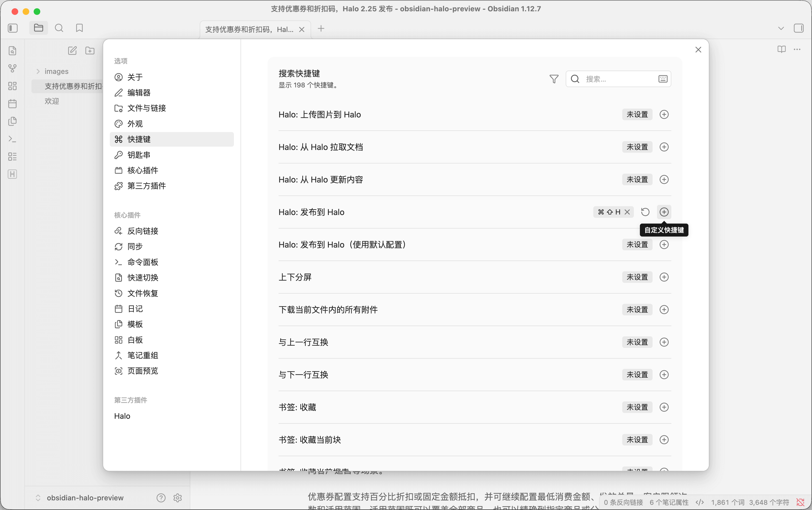Focus the 搜索 hotkey search field
This screenshot has height=510, width=812.
point(618,79)
